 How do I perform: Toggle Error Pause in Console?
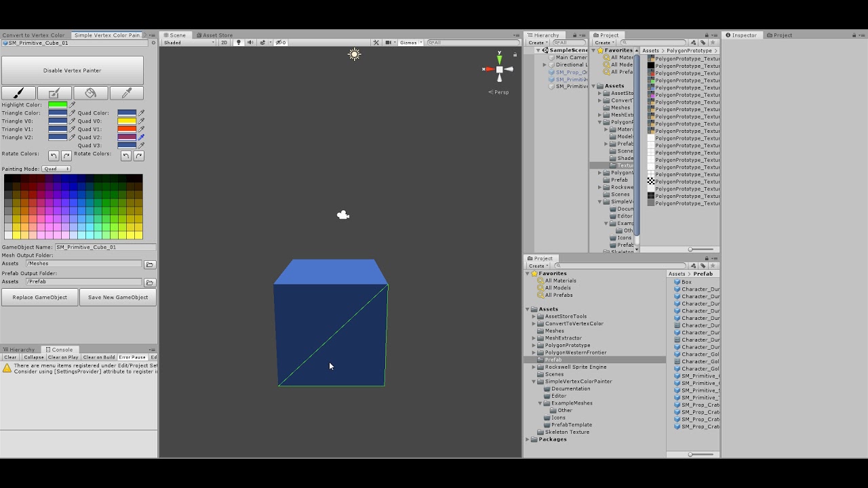132,357
